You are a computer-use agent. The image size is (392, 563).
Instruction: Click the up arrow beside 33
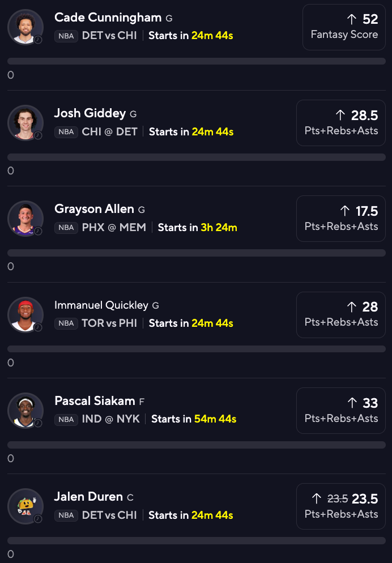click(x=352, y=403)
